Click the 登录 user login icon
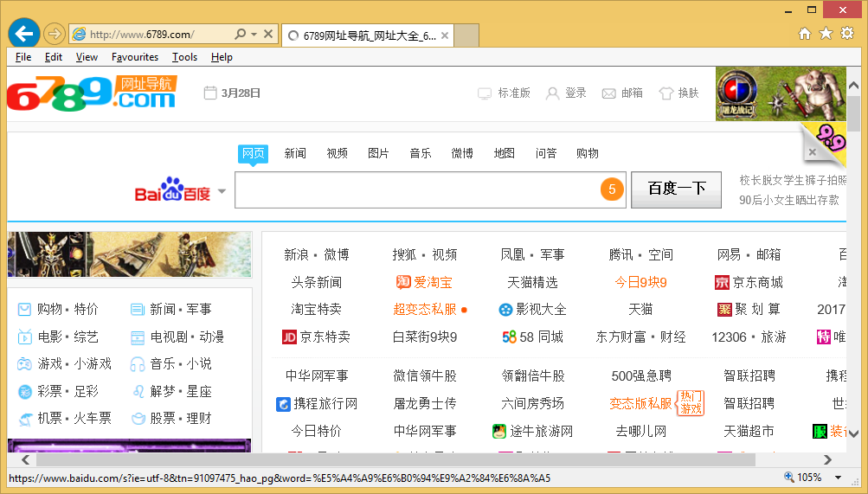Image resolution: width=868 pixels, height=494 pixels. 552,93
